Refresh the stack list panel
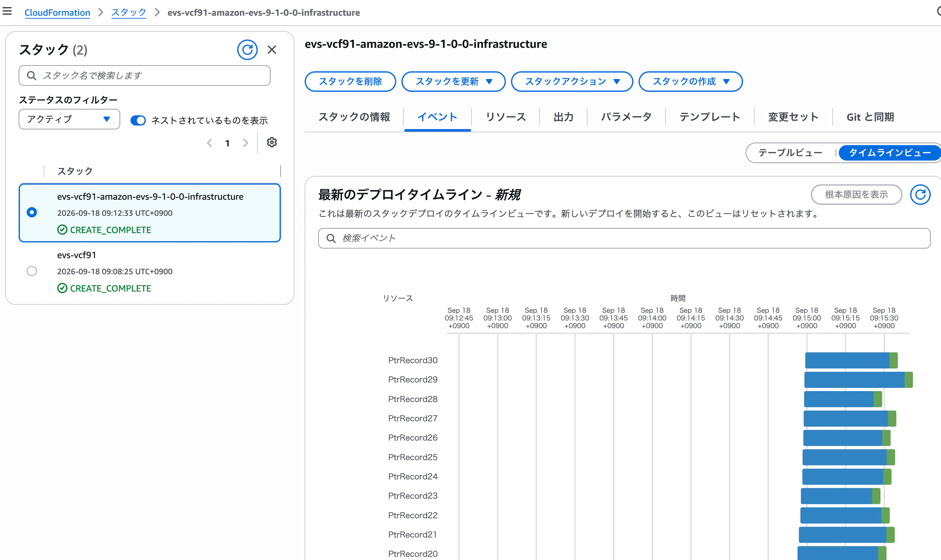 coord(247,50)
